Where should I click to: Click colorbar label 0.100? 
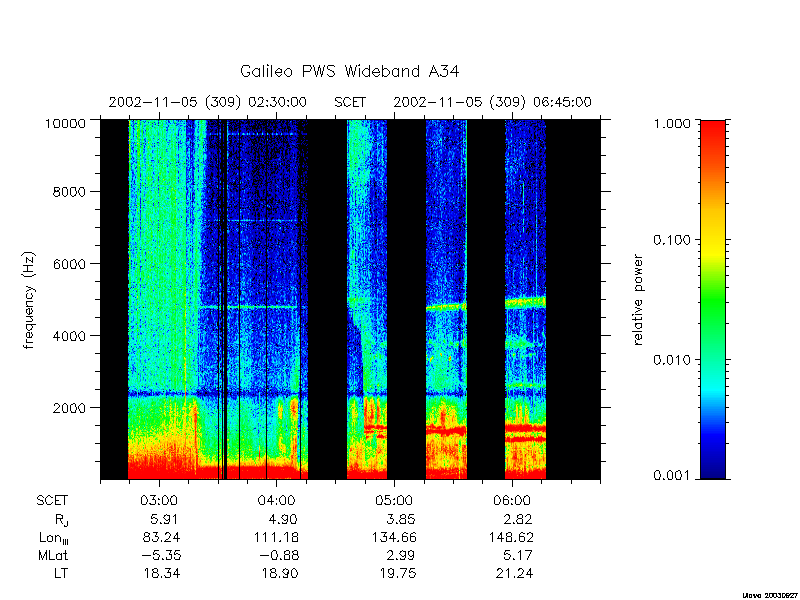pos(672,240)
